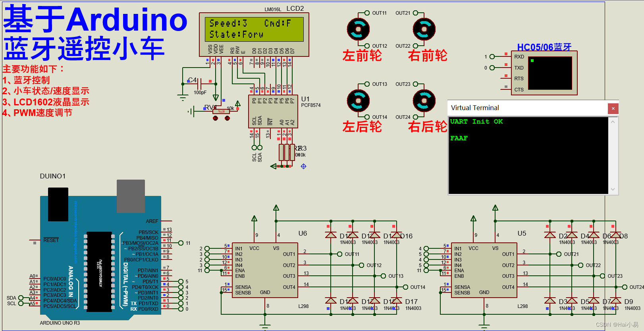Select the left front wheel motor (左前轮)
This screenshot has width=644, height=331.
pos(358,29)
